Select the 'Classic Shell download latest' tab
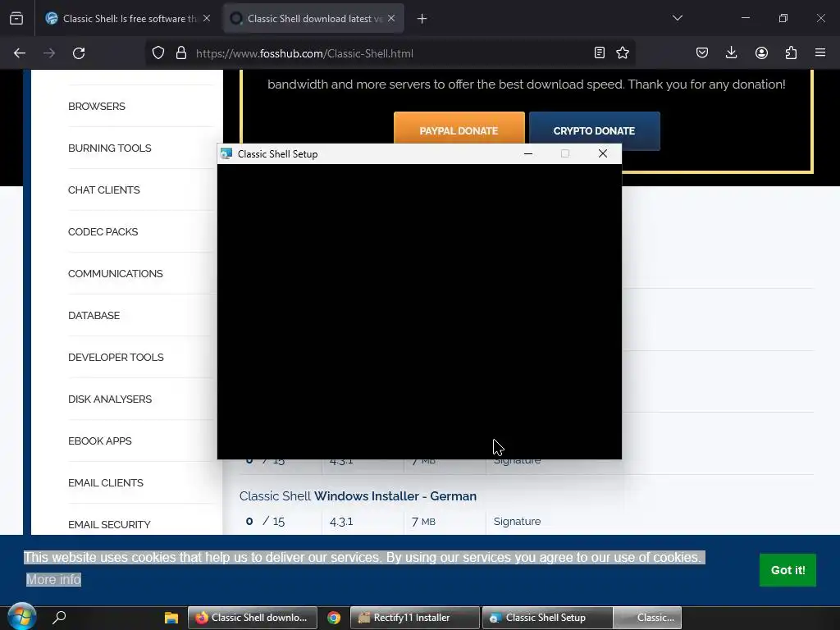This screenshot has width=840, height=630. pos(313,19)
